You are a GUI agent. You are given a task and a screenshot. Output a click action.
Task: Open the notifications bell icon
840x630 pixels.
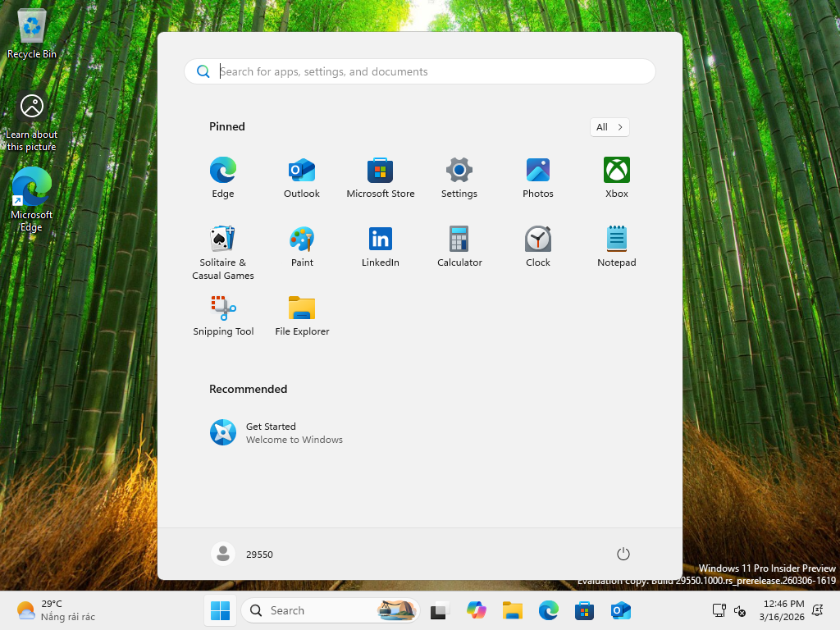(818, 610)
